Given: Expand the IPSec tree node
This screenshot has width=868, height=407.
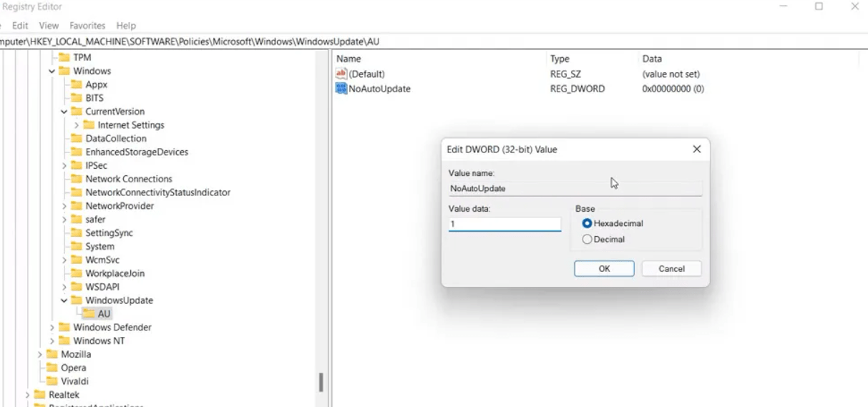Looking at the screenshot, I should [x=64, y=166].
